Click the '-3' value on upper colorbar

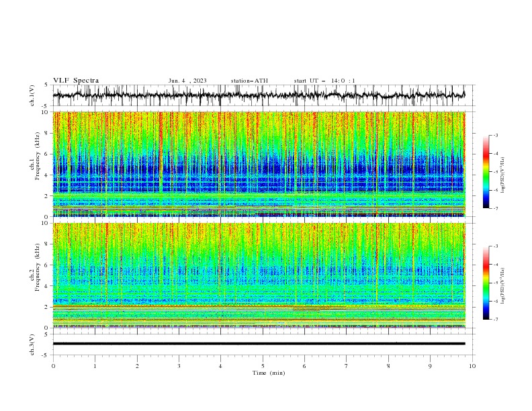click(x=495, y=135)
